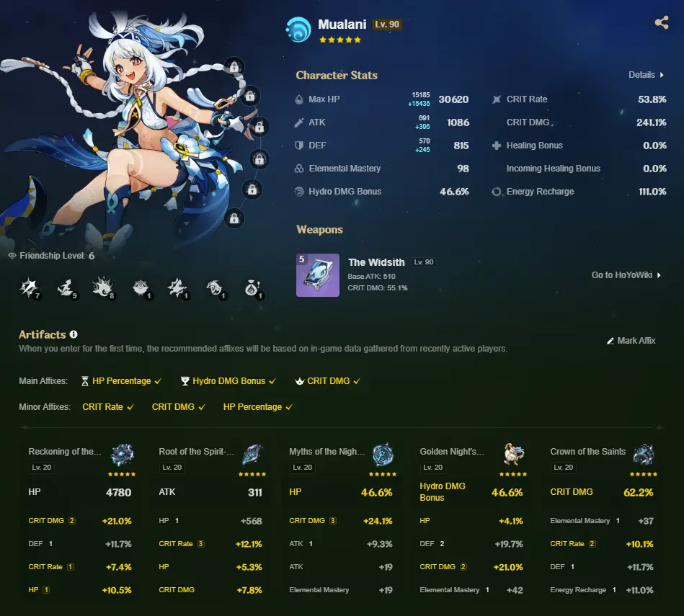Select the level 8 burst talent icon
Viewport: 684px width, 616px height.
tap(103, 287)
